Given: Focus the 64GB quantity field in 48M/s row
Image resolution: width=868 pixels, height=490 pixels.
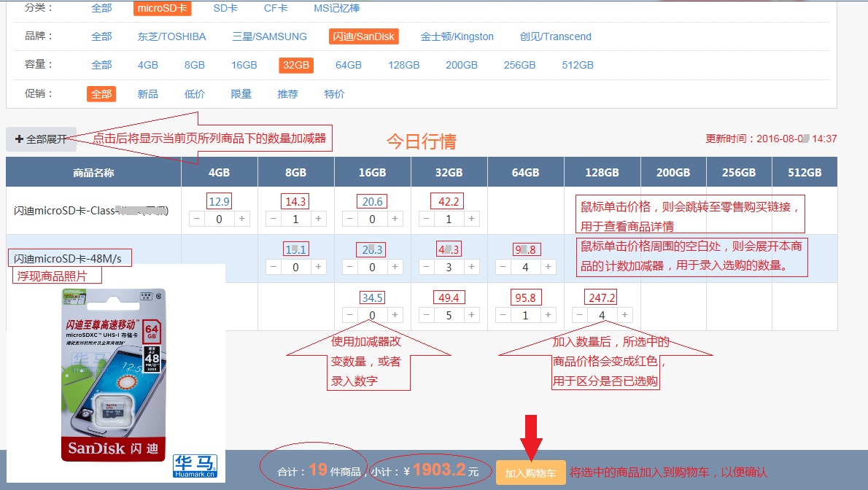Looking at the screenshot, I should coord(525,267).
